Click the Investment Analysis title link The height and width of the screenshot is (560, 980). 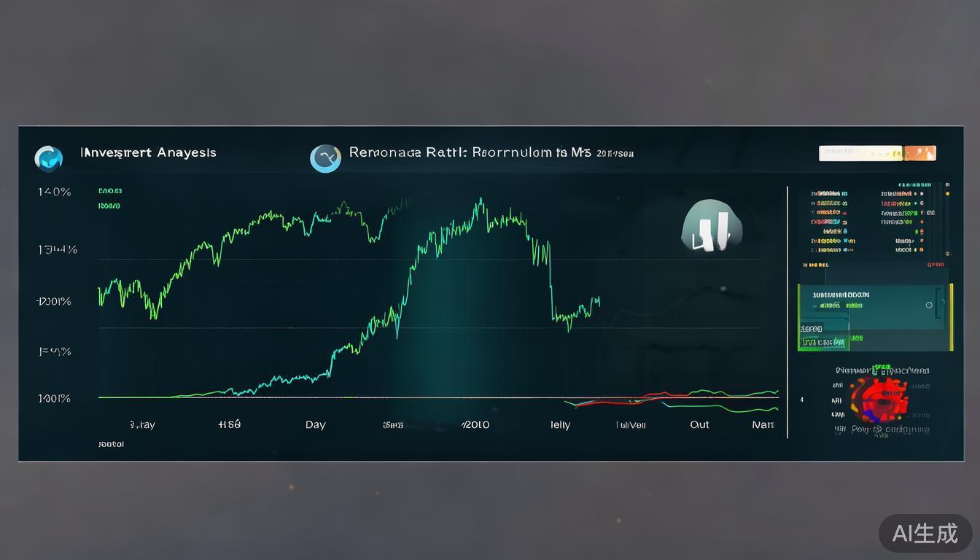pos(148,152)
